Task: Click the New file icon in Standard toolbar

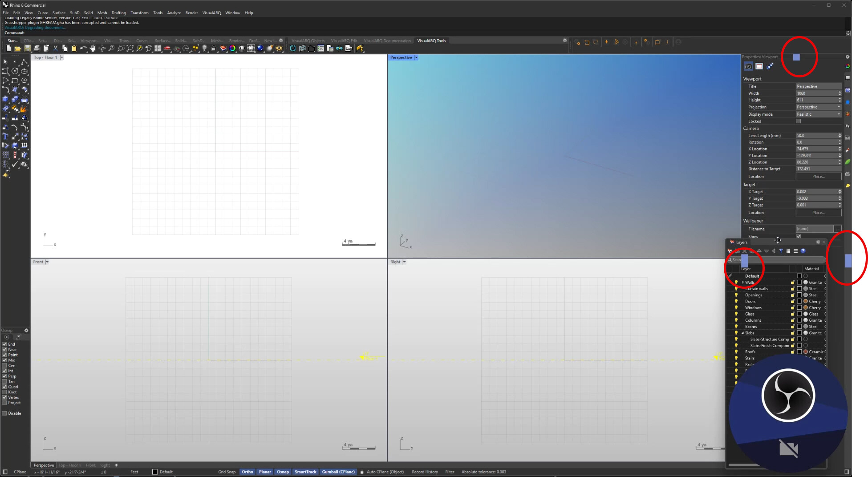Action: (x=8, y=49)
